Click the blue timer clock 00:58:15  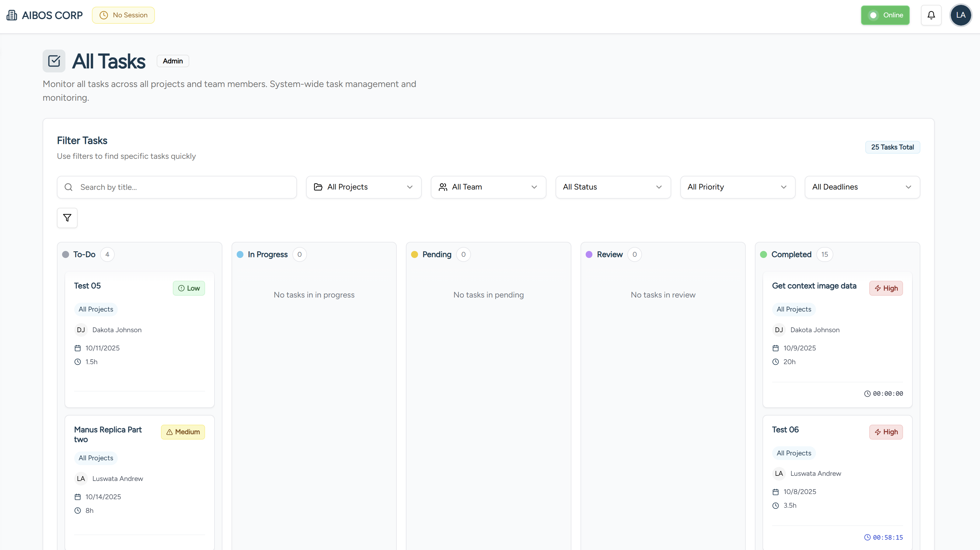pyautogui.click(x=883, y=538)
